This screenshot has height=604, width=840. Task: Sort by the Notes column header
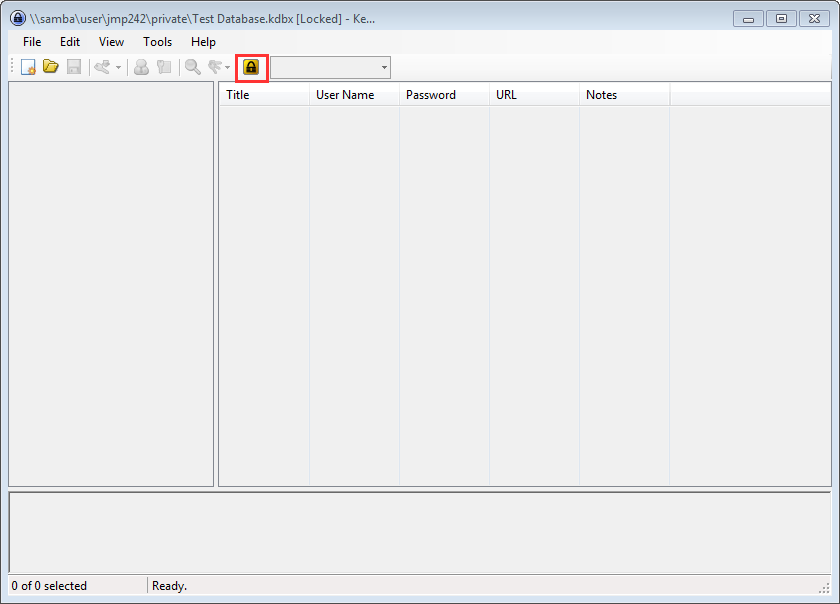(x=625, y=95)
